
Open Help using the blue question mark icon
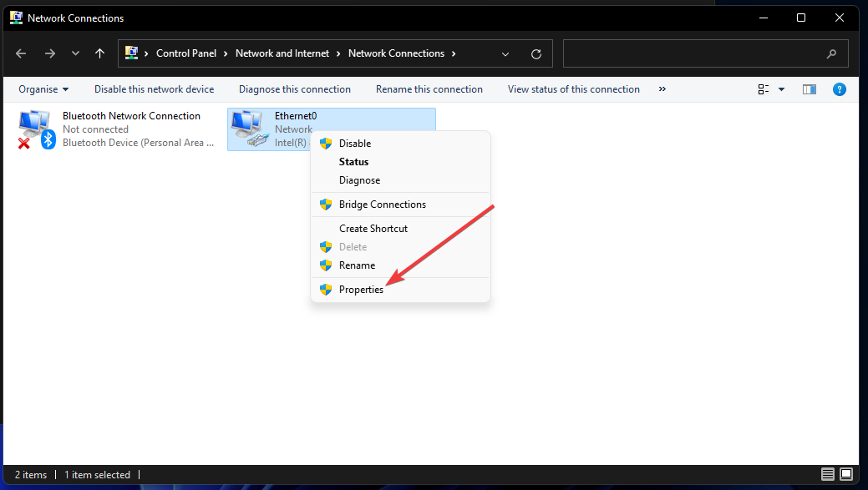click(840, 89)
